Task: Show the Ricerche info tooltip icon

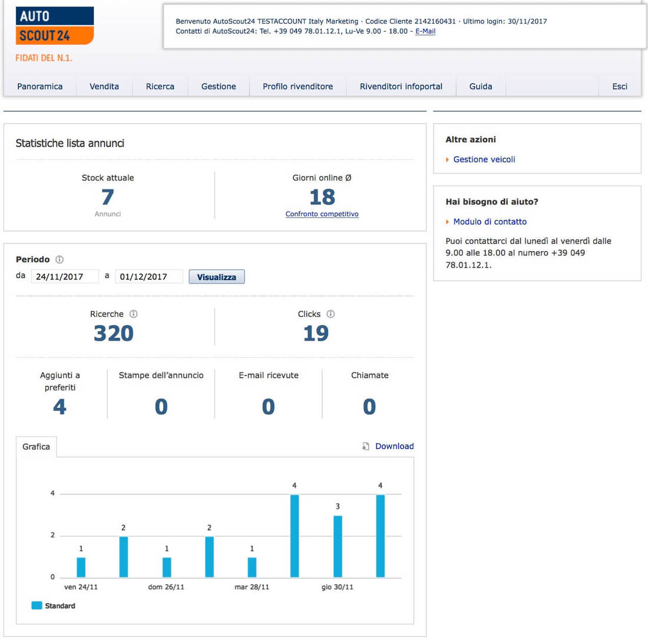Action: pos(134,313)
